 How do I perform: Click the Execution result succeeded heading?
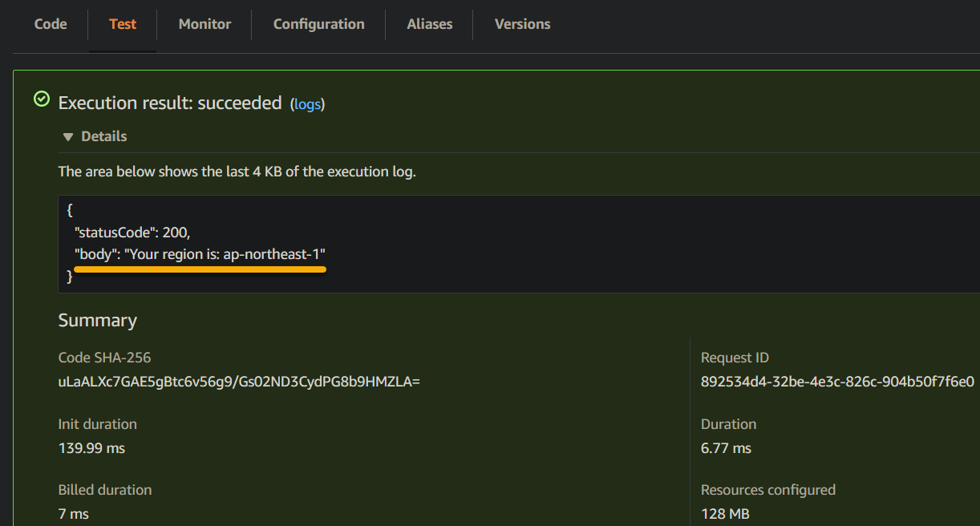(170, 103)
